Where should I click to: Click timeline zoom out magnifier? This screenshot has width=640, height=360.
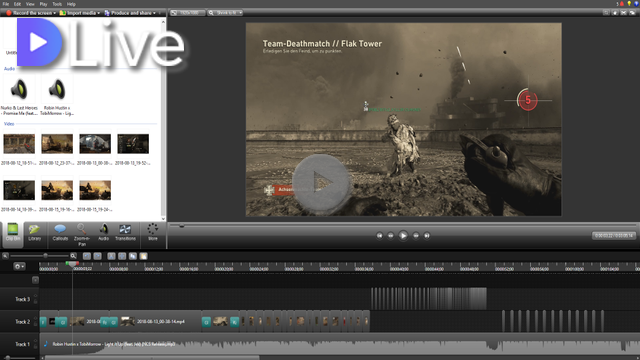tap(5, 256)
